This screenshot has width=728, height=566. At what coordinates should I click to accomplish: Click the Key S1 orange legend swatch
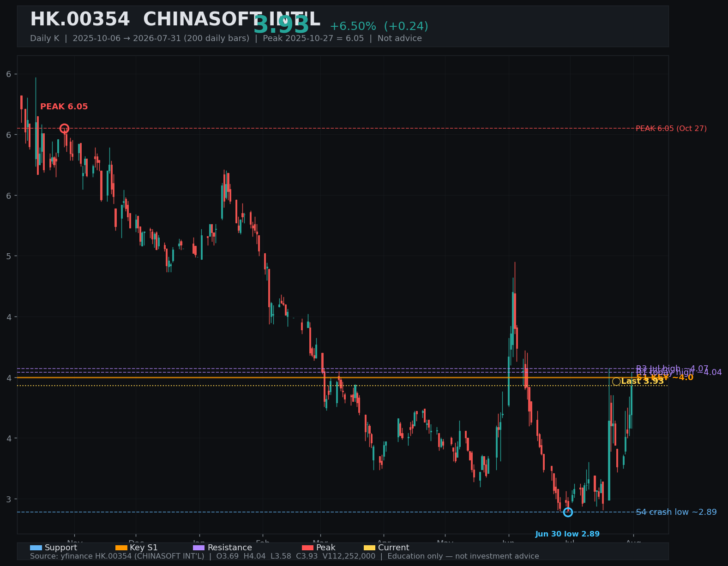click(121, 548)
